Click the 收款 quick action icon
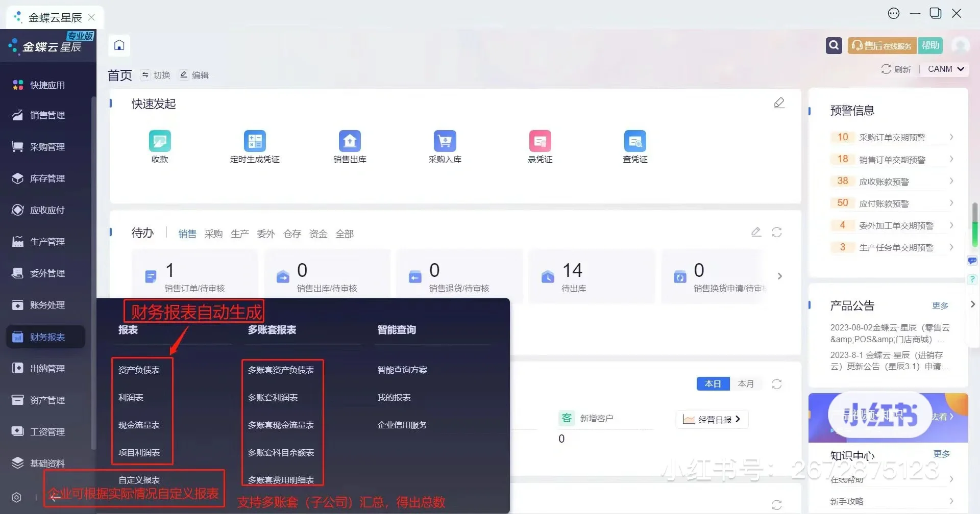 [x=160, y=141]
